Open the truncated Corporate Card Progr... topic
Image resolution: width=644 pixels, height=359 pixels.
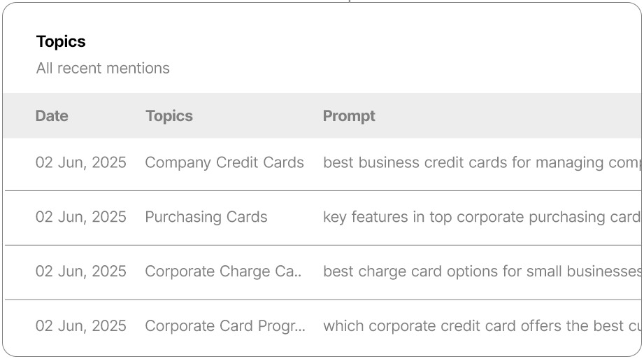pos(224,327)
